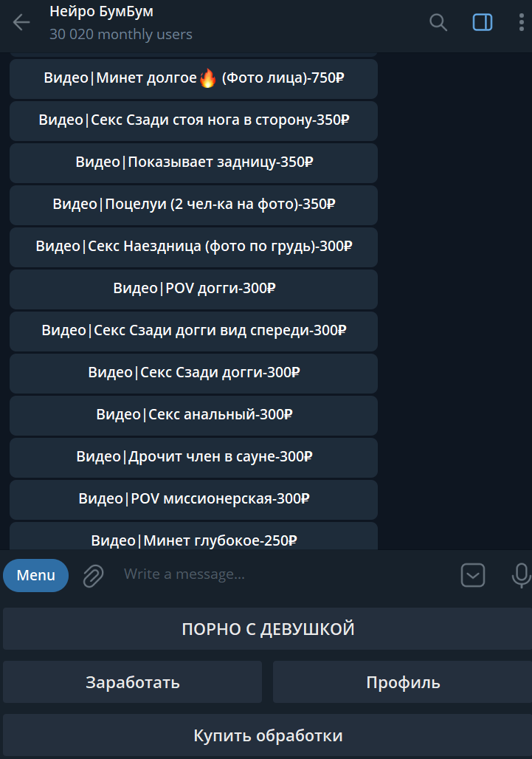The height and width of the screenshot is (759, 532).
Task: Click the ПОРНО С ДЕВУШКОЙ keyboard button
Action: pyautogui.click(x=267, y=629)
